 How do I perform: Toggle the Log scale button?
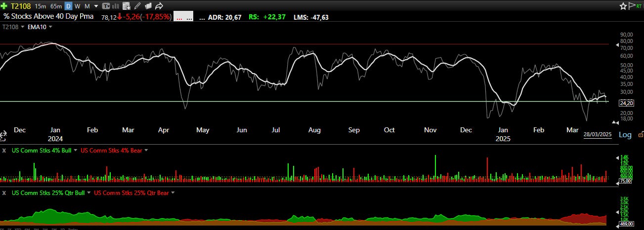point(625,135)
